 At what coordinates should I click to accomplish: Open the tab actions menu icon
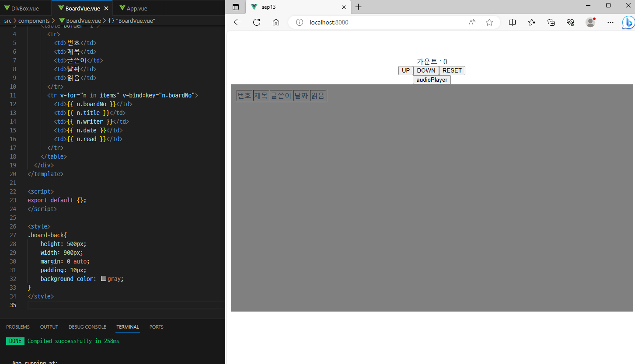tap(236, 7)
